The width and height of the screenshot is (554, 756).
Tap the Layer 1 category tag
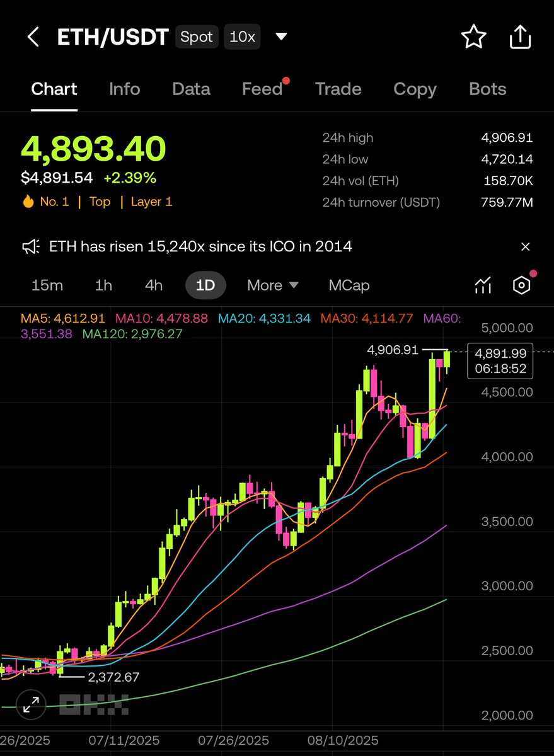click(151, 202)
